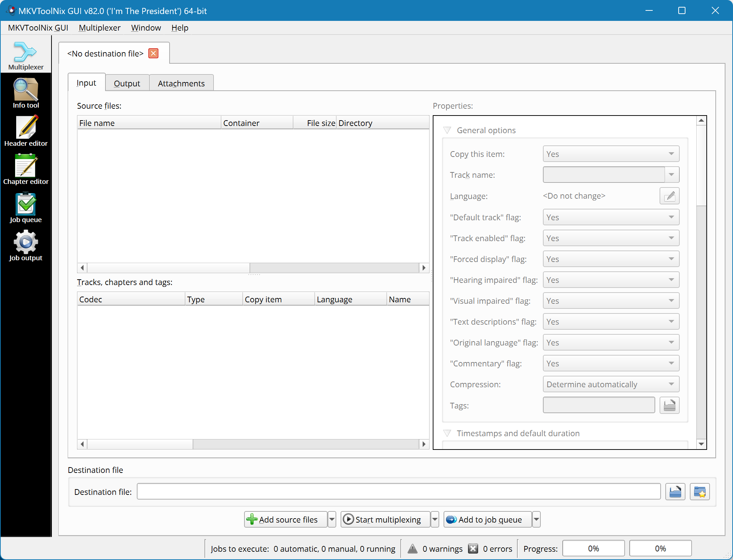This screenshot has width=733, height=560.
Task: Switch to the Attachments tab
Action: pyautogui.click(x=181, y=82)
